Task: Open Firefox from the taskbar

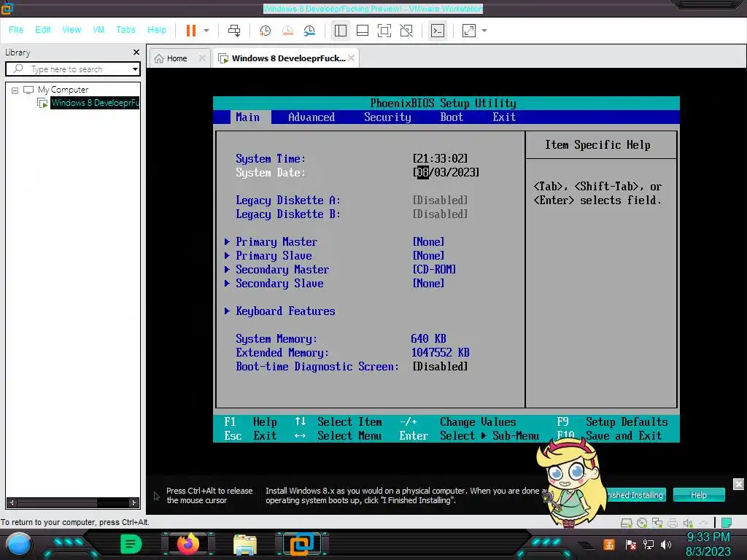Action: click(x=187, y=544)
